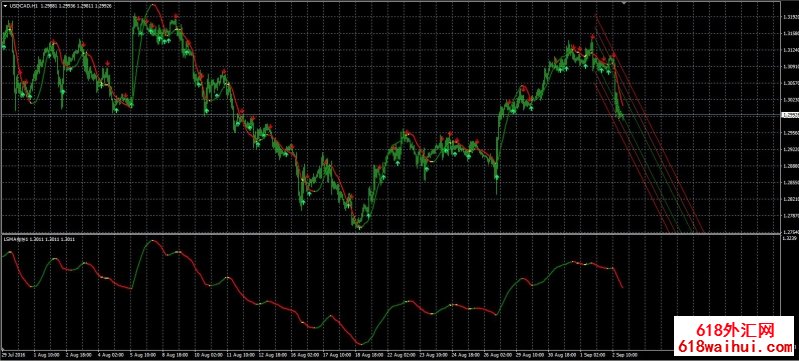Click the chart shift triangle marker on top edge

click(625, 3)
